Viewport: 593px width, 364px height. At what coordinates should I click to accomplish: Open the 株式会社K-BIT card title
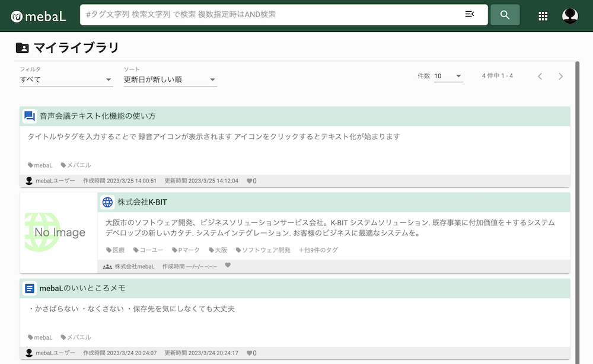142,202
